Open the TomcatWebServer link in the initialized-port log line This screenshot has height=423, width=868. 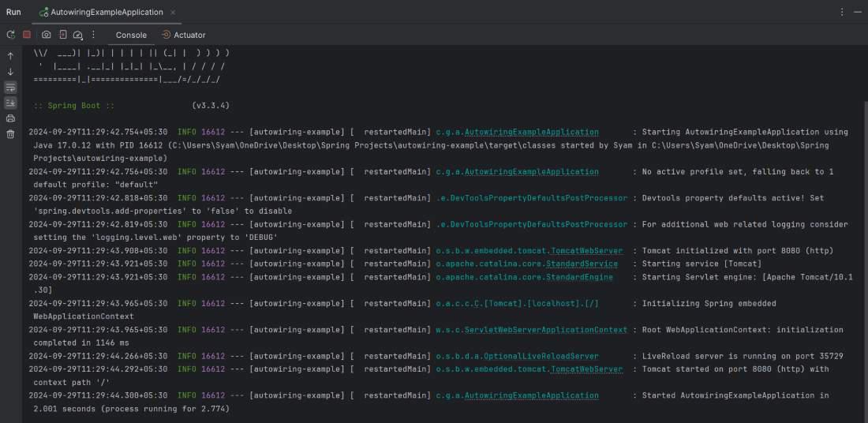[586, 251]
